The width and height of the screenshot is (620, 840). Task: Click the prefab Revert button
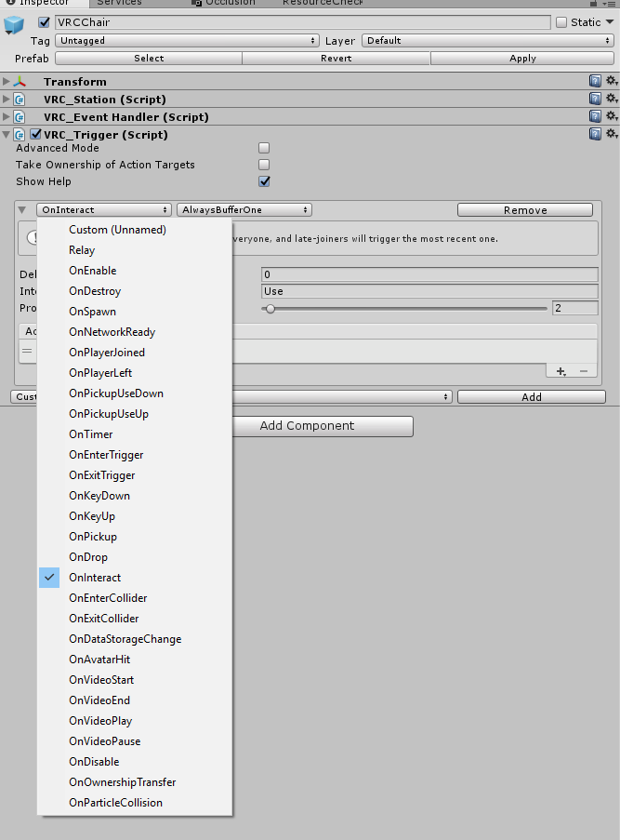coord(336,59)
